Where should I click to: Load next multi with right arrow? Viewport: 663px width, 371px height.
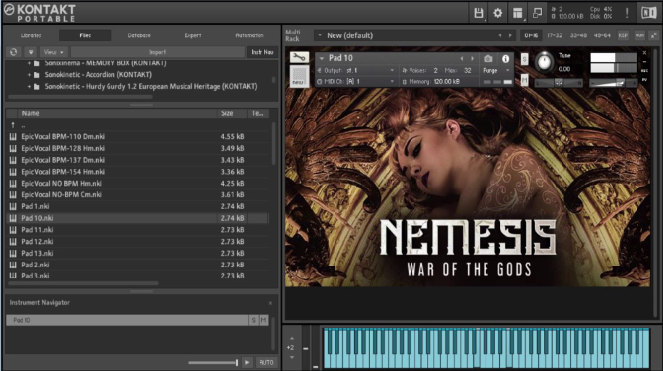pyautogui.click(x=510, y=36)
